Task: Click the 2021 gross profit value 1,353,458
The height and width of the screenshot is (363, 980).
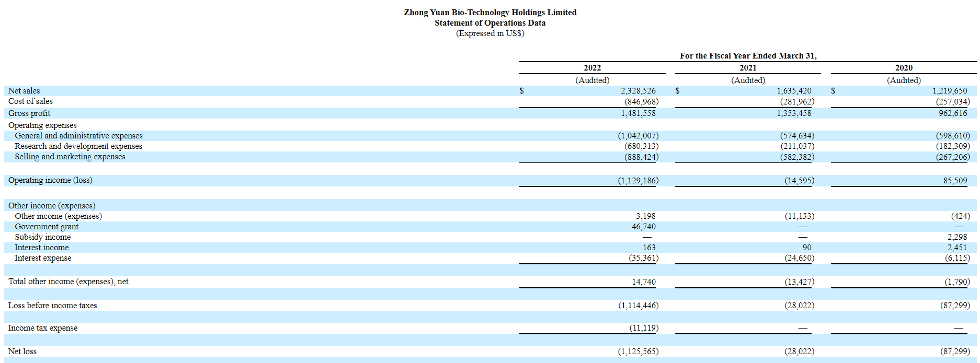Action: [794, 113]
